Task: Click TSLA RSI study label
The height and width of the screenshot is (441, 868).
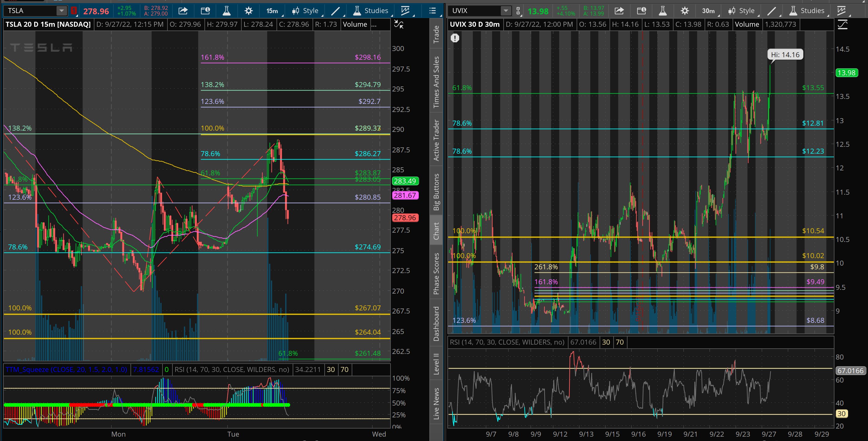Action: click(x=232, y=369)
